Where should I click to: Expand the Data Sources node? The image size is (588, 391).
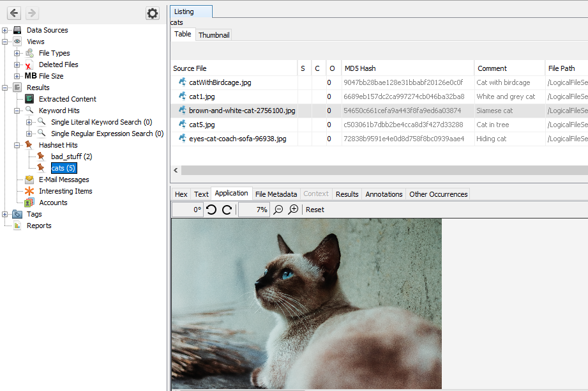pos(5,30)
